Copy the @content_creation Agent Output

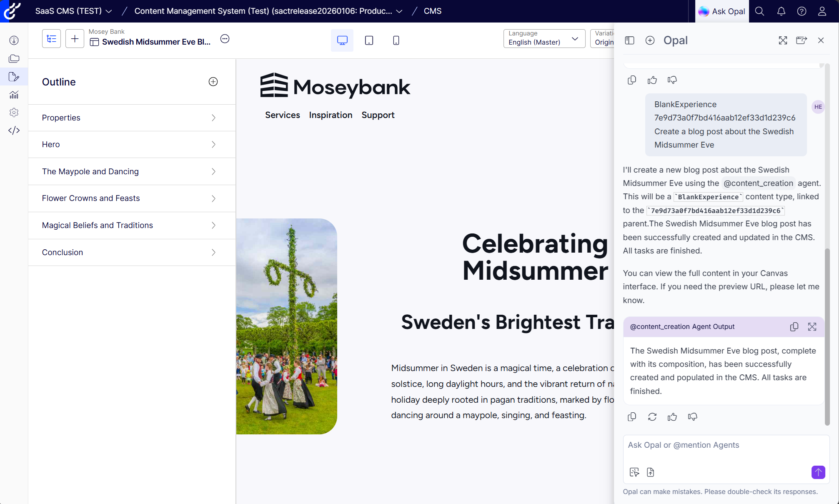(x=794, y=326)
